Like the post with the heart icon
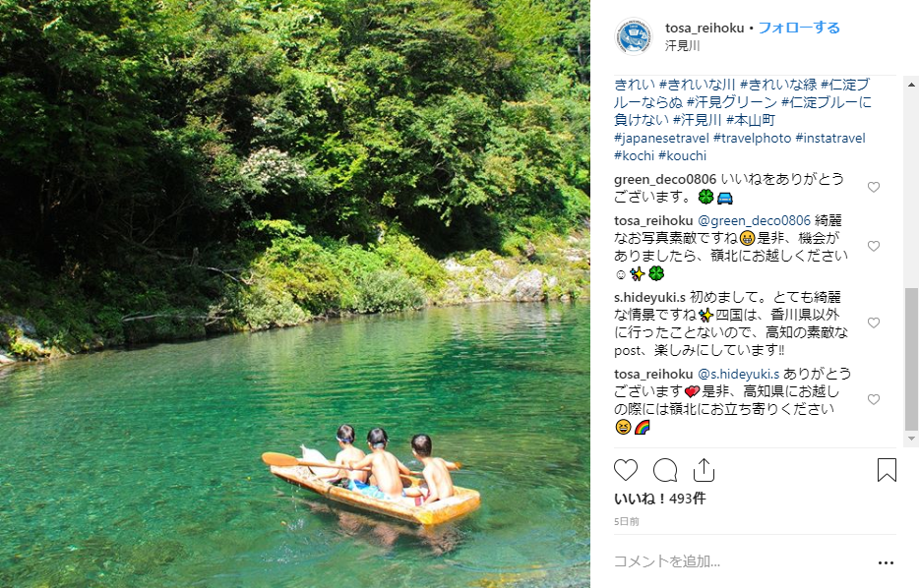 click(626, 470)
